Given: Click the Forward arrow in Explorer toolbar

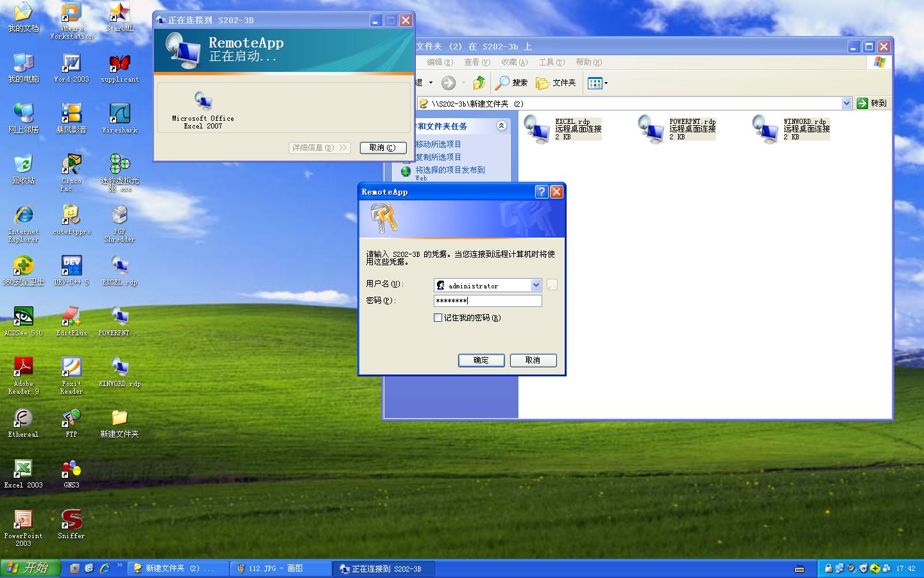Looking at the screenshot, I should coord(449,82).
